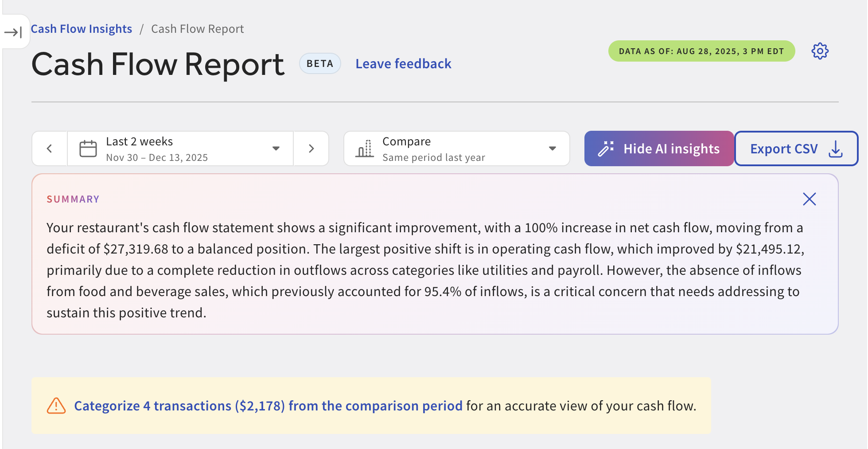Expand the Compare dropdown caret arrow
Image resolution: width=868 pixels, height=449 pixels.
pyautogui.click(x=552, y=148)
